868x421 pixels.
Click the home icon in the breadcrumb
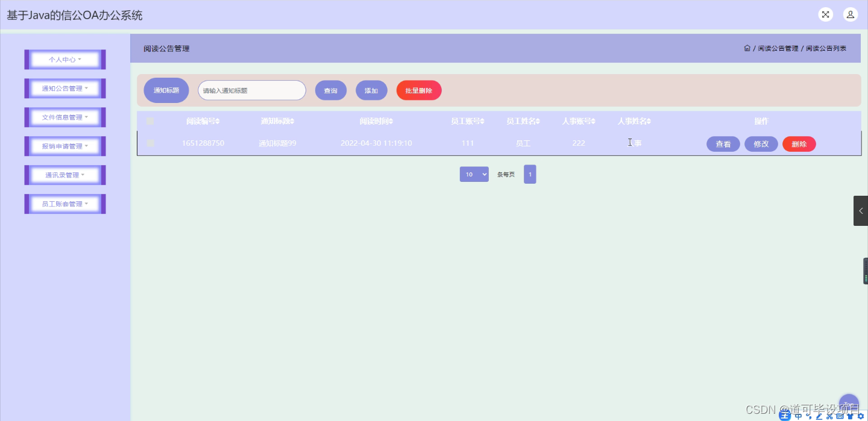(x=747, y=48)
